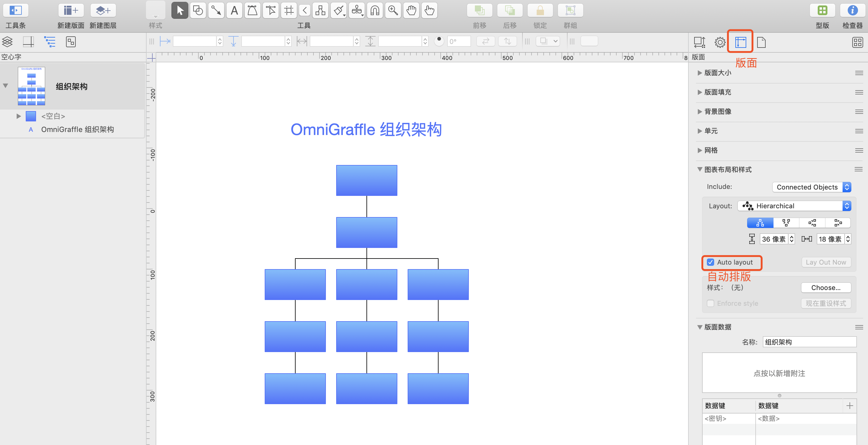868x445 pixels.
Task: Select the second layout direction option
Action: pos(786,223)
